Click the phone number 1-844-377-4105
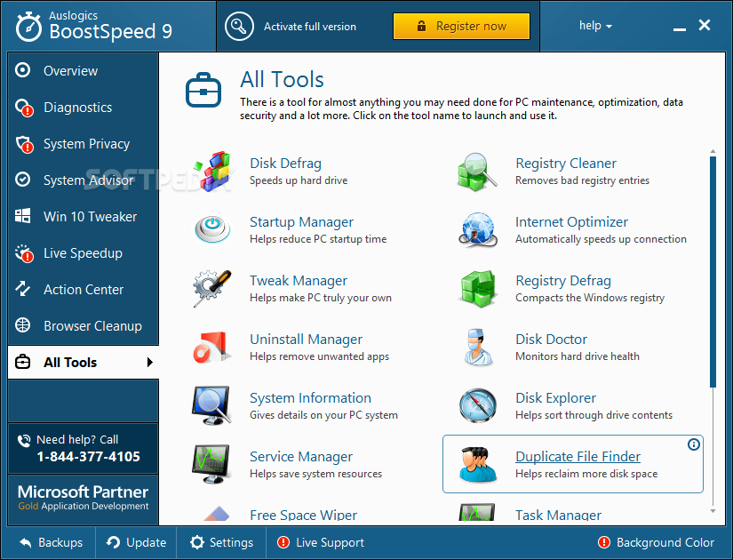Viewport: 733px width, 560px height. (88, 457)
